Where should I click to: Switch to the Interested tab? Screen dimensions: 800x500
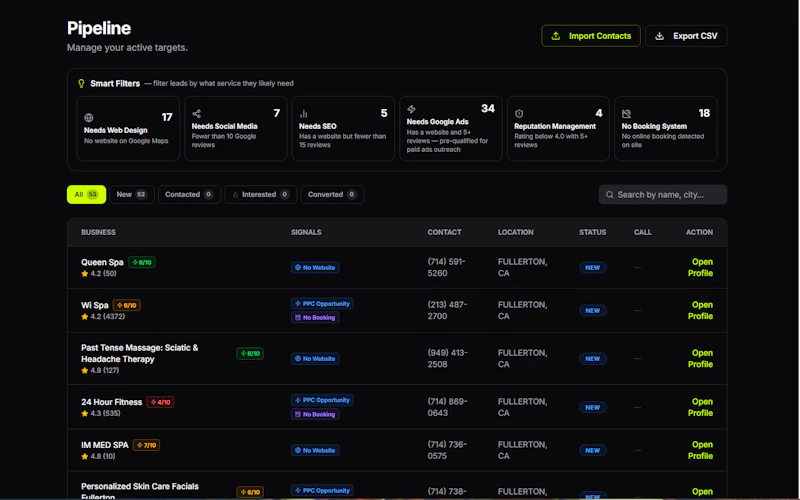point(261,194)
